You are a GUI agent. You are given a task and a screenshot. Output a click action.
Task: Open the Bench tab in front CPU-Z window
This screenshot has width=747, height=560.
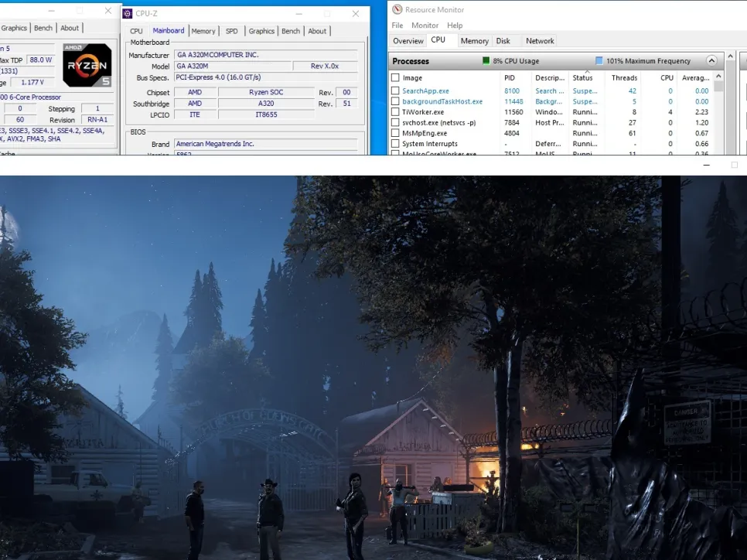(x=291, y=31)
